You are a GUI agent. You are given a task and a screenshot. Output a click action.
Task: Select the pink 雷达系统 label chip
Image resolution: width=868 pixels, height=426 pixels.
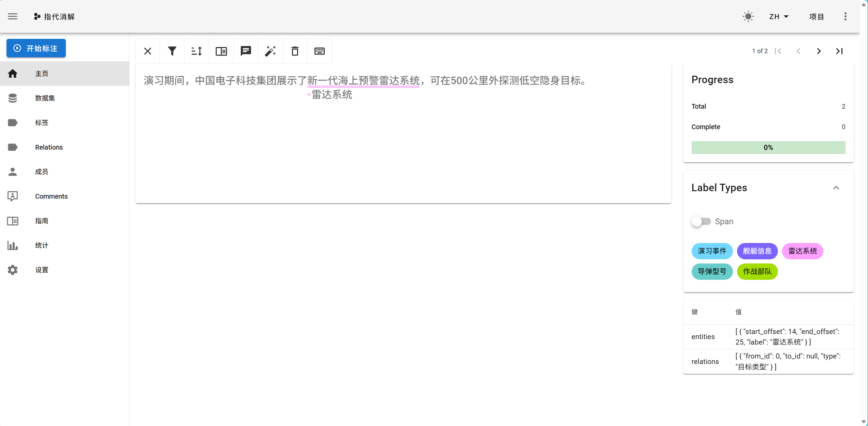point(803,251)
